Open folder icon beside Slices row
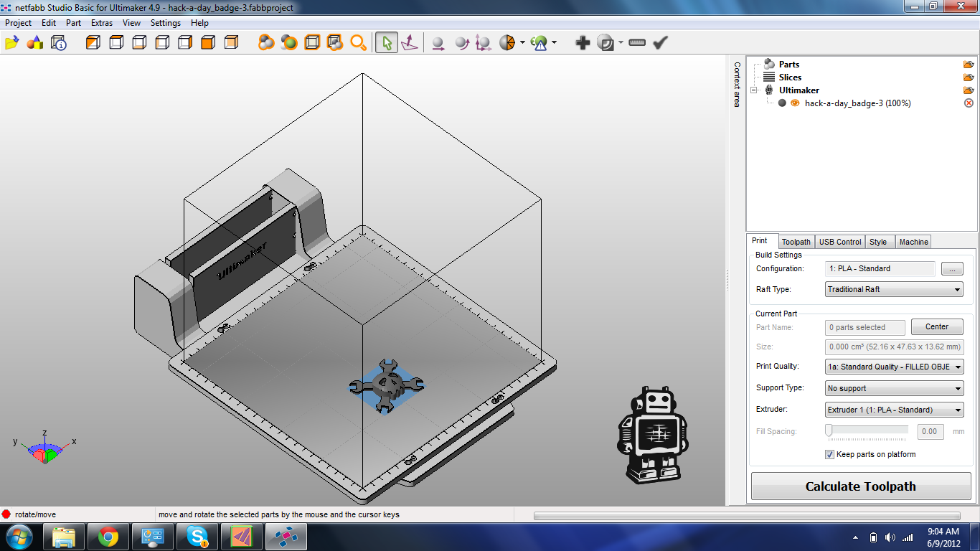This screenshot has width=980, height=551. (x=969, y=77)
